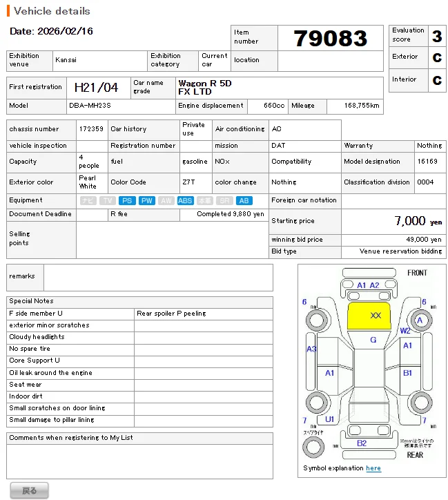Select the exterior minor scratches note
The height and width of the screenshot is (500, 448).
49,325
